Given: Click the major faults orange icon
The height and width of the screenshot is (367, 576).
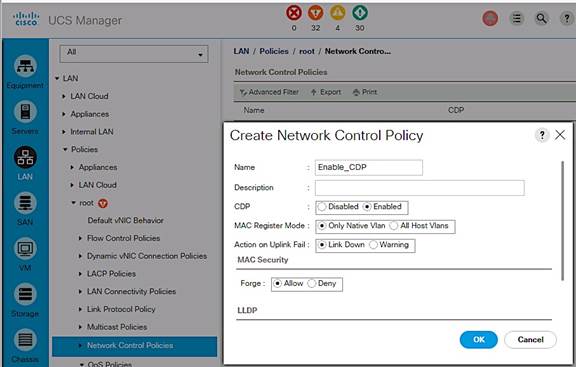Looking at the screenshot, I should (316, 13).
